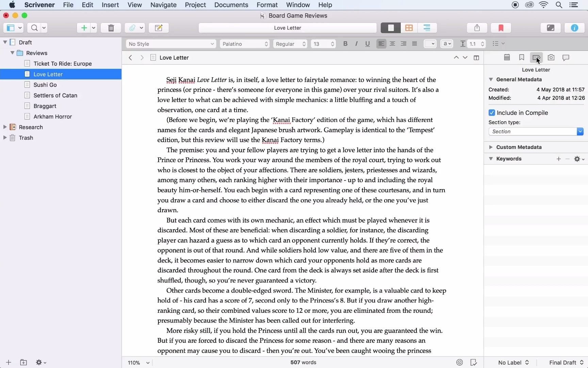Open inspector Bookmarks tab
Viewport: 588px width, 368px height.
point(522,58)
